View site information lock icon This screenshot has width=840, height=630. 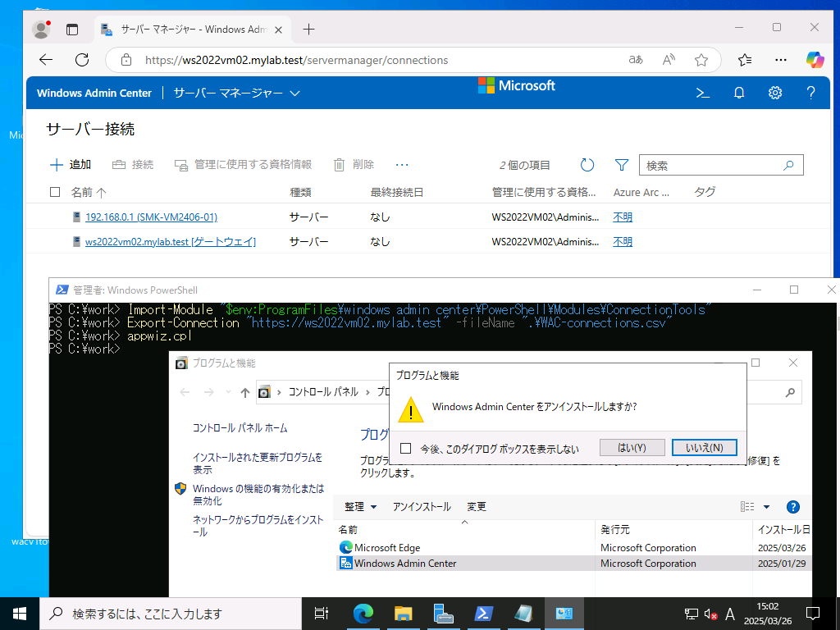click(126, 60)
